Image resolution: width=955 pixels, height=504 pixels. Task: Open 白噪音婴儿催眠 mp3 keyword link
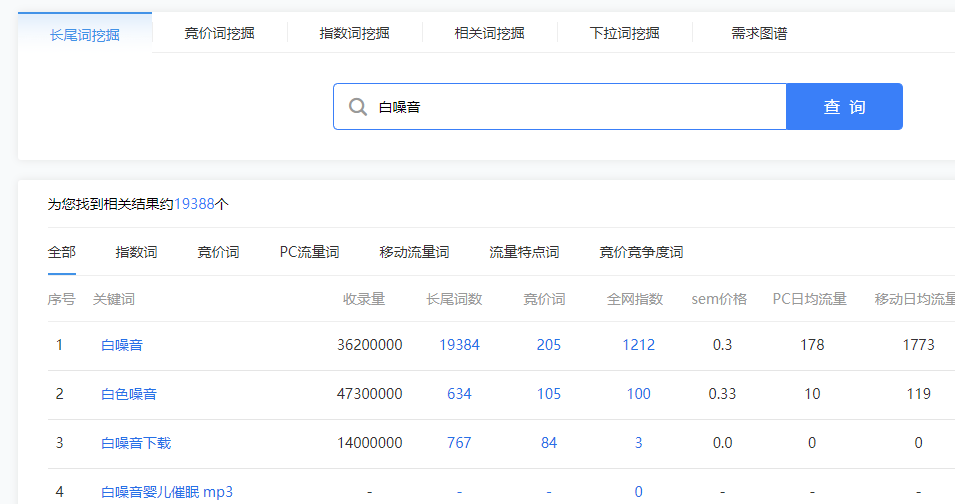(x=167, y=492)
